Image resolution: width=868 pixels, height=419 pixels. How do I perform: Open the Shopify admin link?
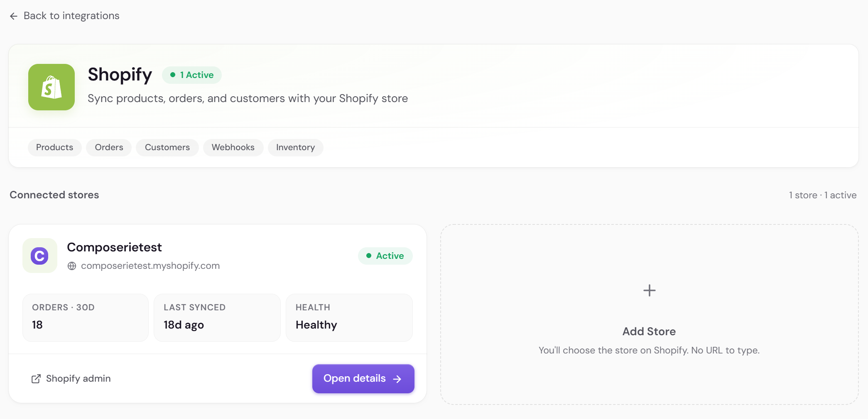[x=71, y=379]
